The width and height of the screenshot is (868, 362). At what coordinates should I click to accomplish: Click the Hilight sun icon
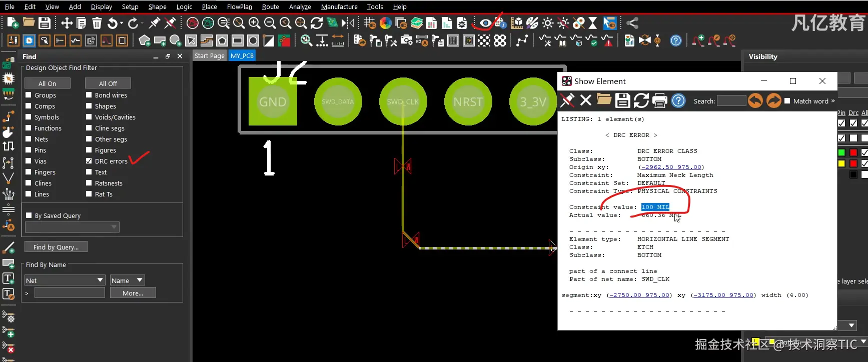[x=548, y=23]
